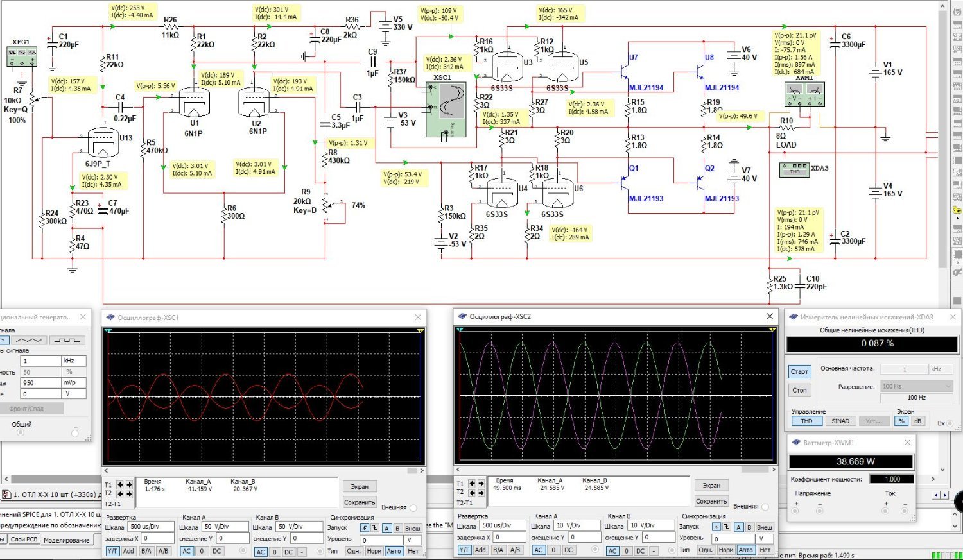Click the XDA3 distortion analyzer symbol

(x=794, y=169)
